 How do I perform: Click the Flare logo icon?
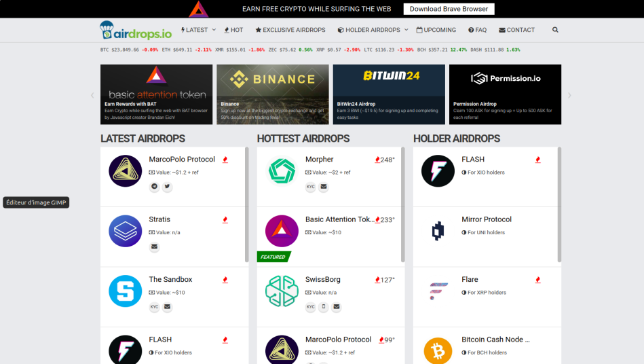coord(438,291)
